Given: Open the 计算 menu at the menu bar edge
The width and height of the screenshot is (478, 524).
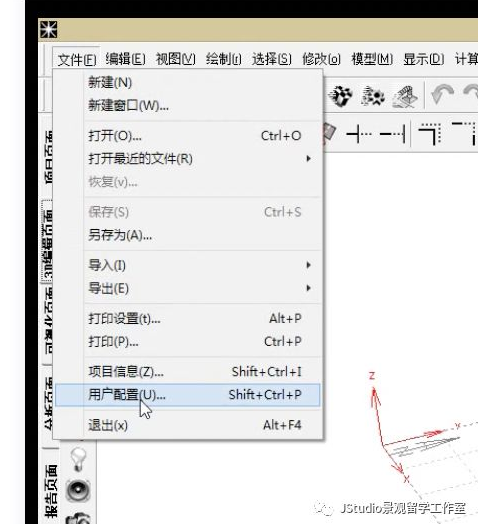Looking at the screenshot, I should [x=466, y=59].
